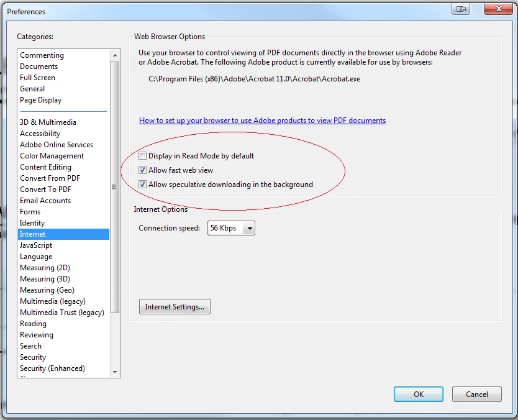The width and height of the screenshot is (518, 420).
Task: Uncheck Allow fast web view
Action: click(142, 170)
